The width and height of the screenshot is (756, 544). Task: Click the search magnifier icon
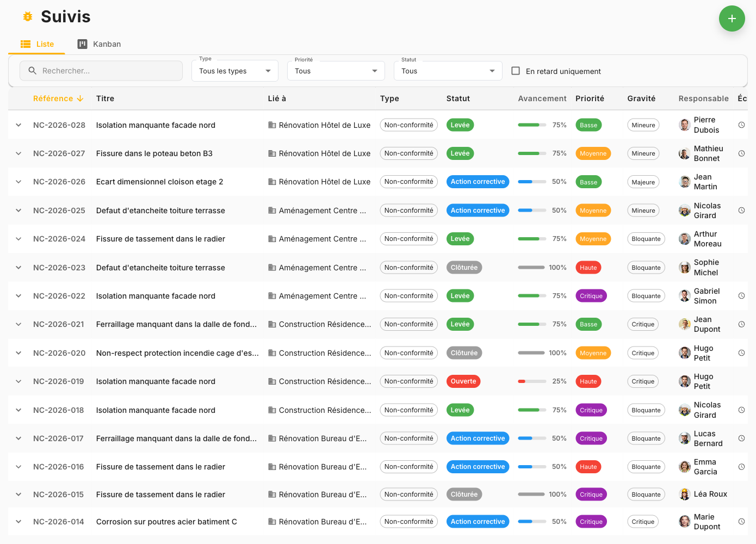pos(33,71)
